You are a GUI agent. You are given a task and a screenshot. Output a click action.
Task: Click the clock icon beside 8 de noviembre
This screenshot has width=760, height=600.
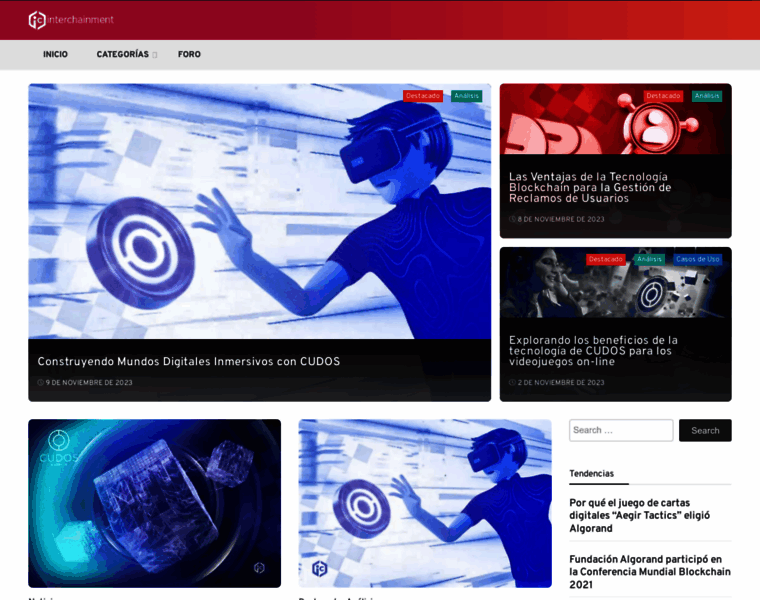point(512,219)
